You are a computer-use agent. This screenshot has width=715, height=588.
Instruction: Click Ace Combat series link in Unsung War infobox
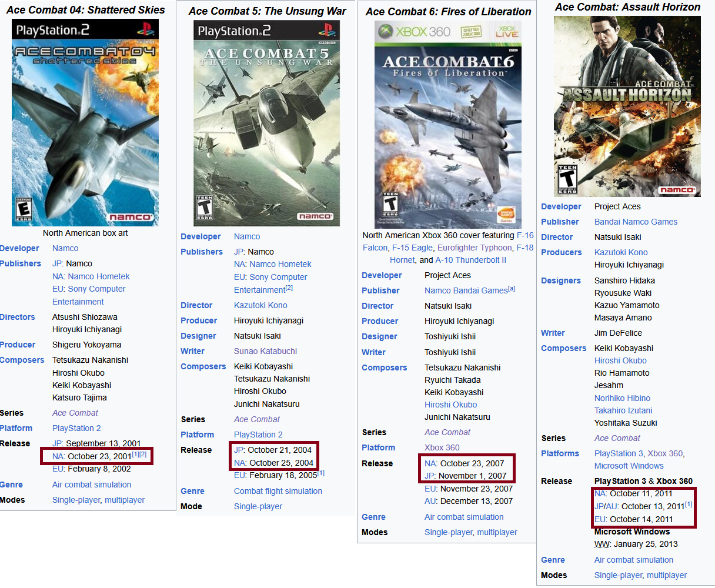pos(257,419)
